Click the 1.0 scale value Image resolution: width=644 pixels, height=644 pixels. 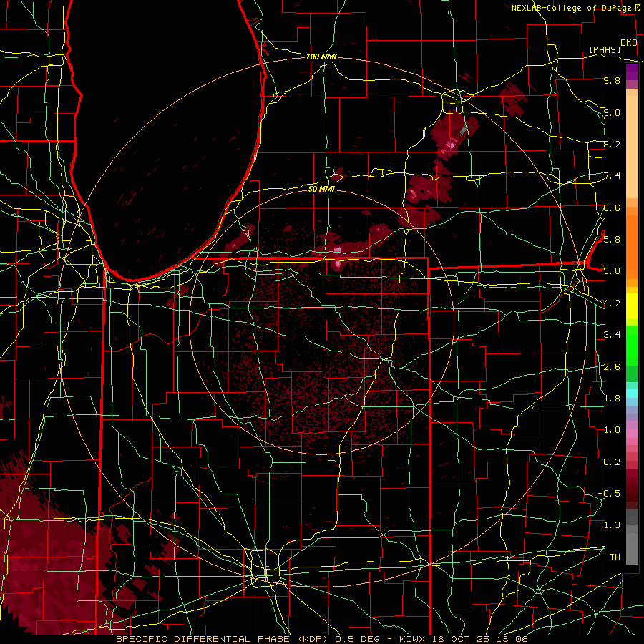click(x=612, y=429)
